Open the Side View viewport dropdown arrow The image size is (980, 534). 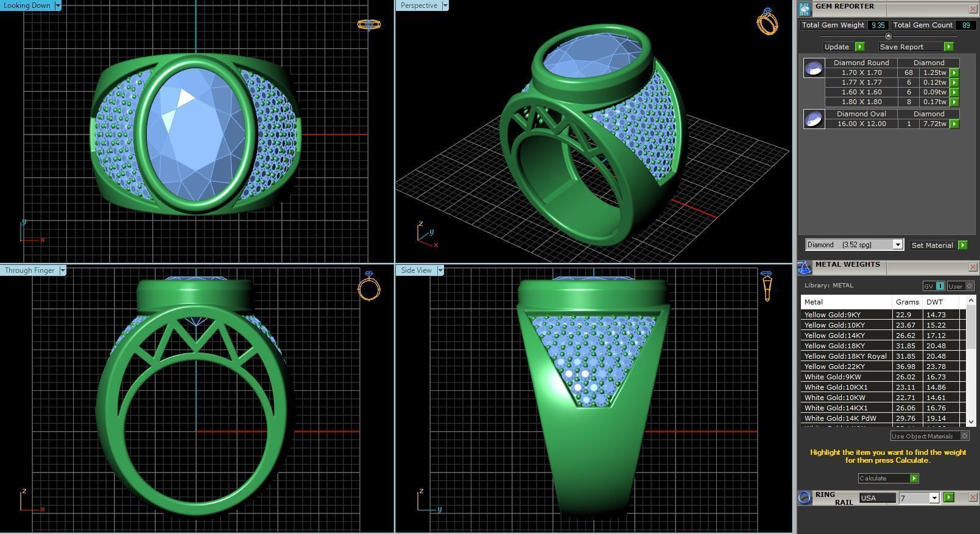point(440,270)
